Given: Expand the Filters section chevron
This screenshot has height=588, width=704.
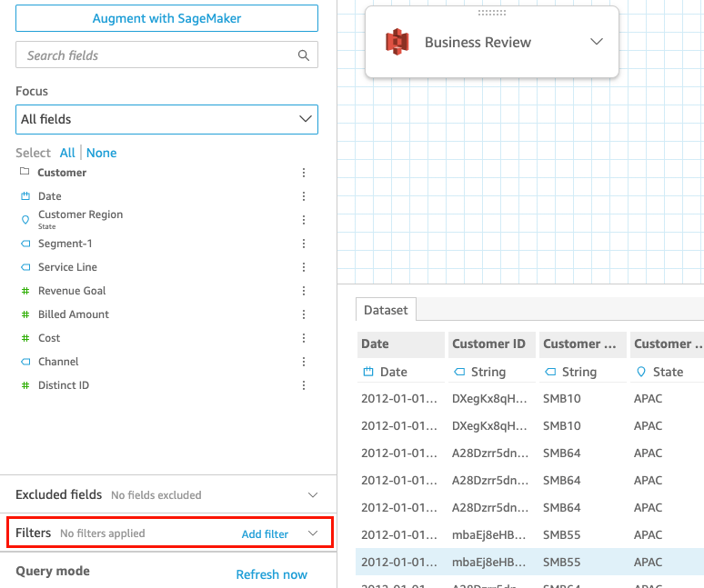Looking at the screenshot, I should pyautogui.click(x=312, y=533).
